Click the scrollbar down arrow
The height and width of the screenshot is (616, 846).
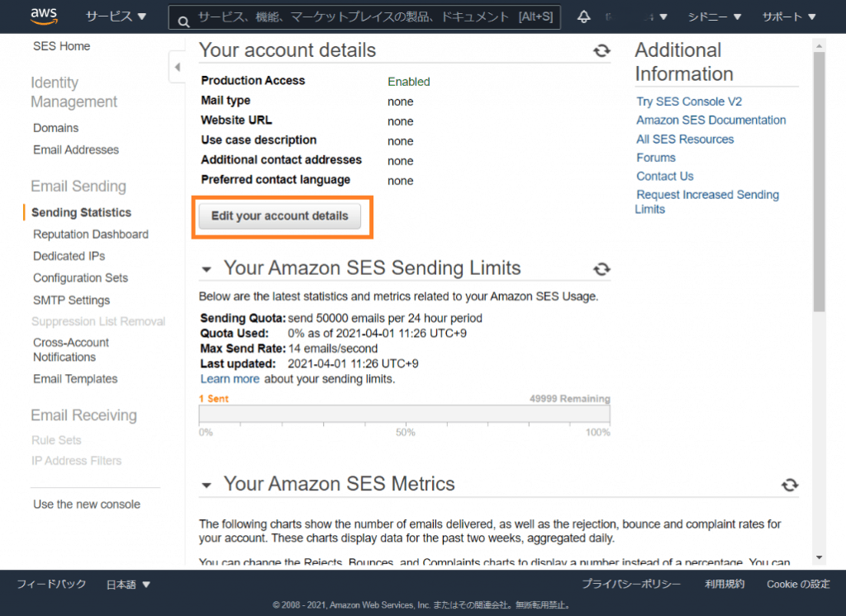[x=819, y=557]
